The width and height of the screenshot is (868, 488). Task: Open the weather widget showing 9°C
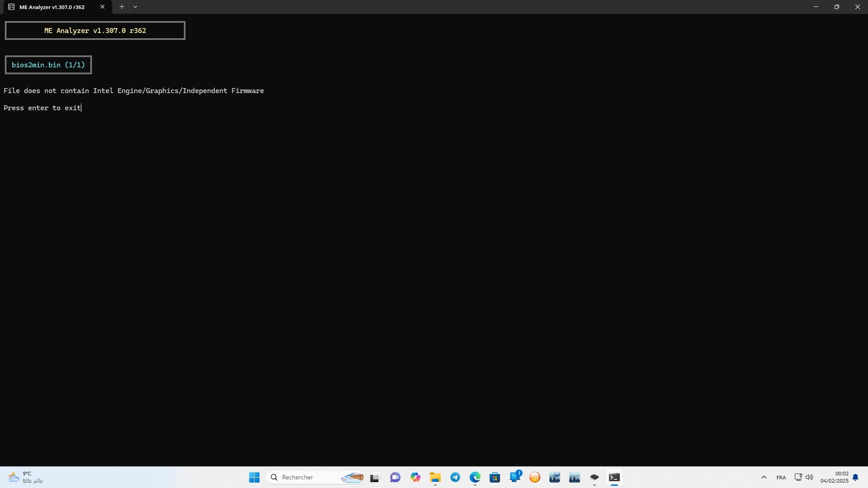(x=26, y=477)
